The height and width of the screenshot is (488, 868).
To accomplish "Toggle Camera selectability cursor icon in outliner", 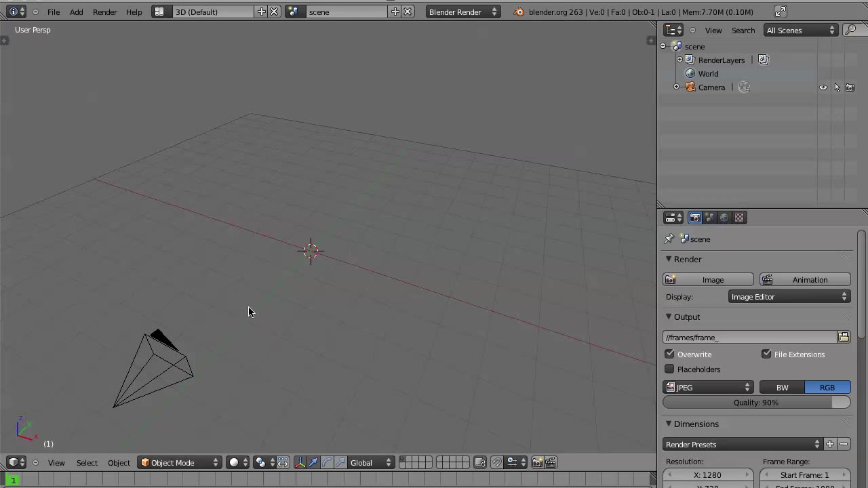I will coord(837,87).
